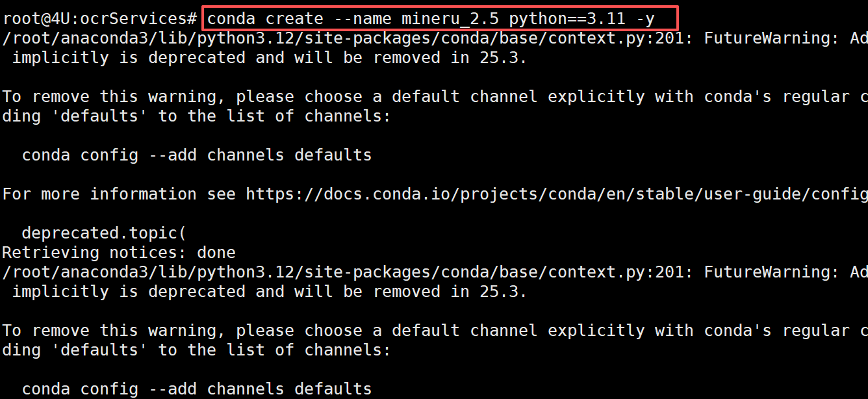Click the shell prompt "root@4U:ocrServices#"
This screenshot has height=399, width=868.
[x=99, y=18]
